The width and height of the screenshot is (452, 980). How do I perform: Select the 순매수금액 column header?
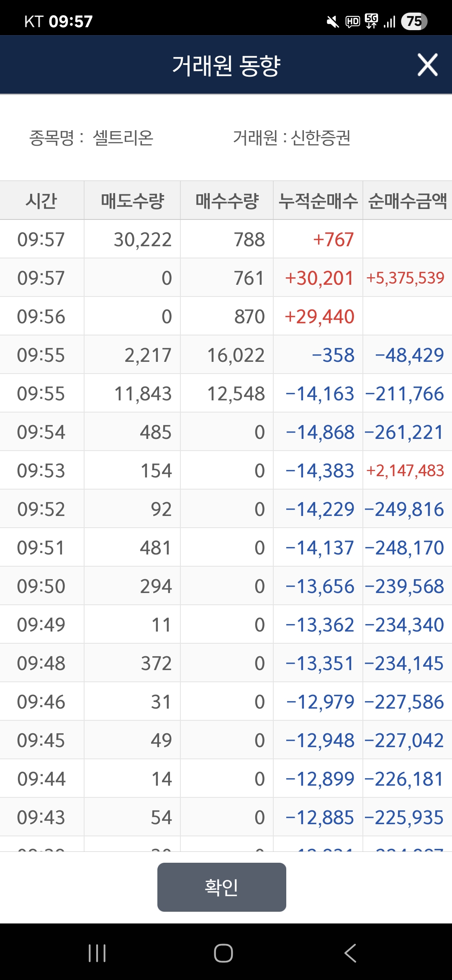407,200
